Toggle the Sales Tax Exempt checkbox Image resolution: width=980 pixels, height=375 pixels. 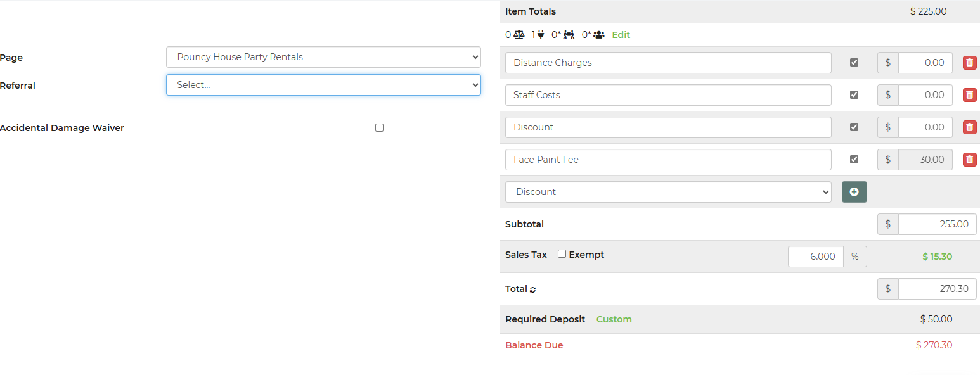coord(562,254)
